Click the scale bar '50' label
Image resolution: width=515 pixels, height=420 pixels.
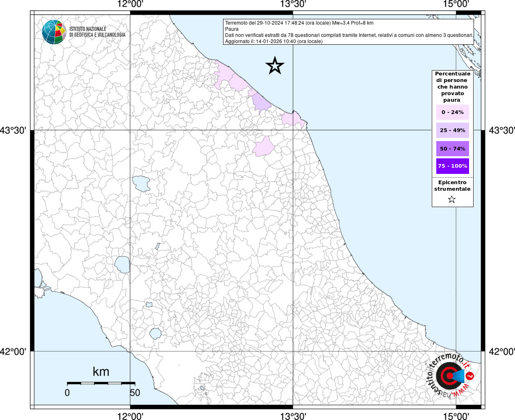135,393
